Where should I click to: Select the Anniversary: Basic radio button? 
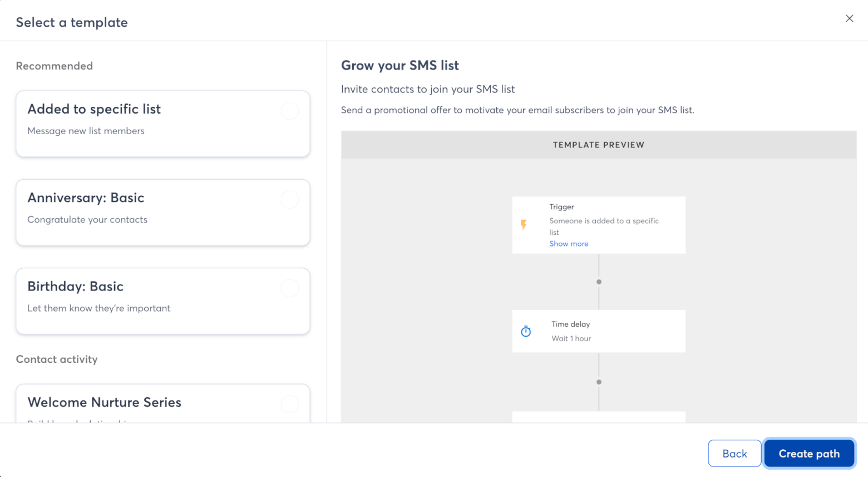[290, 199]
